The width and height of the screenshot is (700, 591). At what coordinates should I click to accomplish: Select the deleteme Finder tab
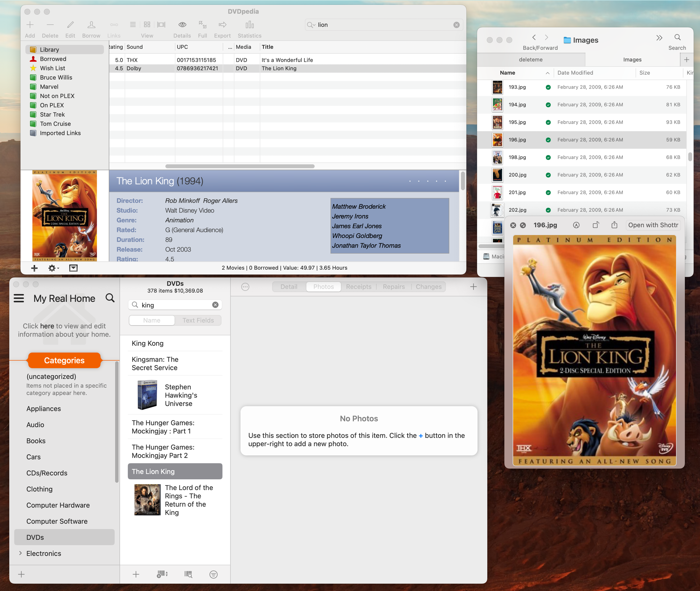(530, 60)
